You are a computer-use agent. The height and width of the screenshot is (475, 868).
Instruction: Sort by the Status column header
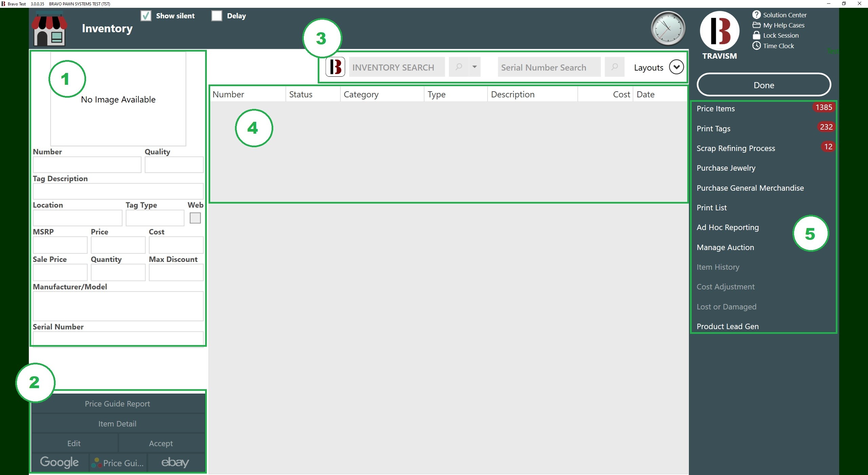(x=313, y=94)
